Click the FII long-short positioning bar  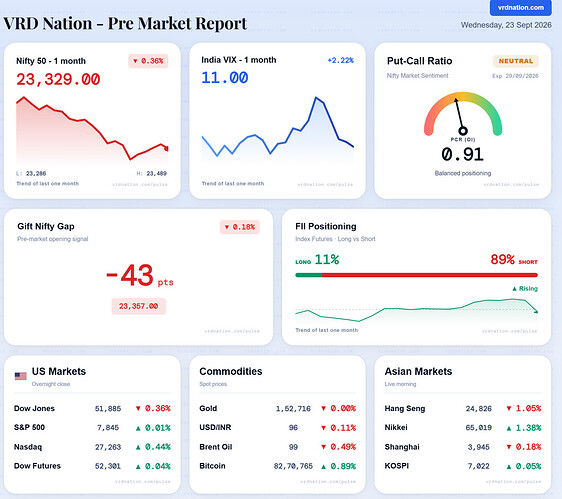tap(416, 275)
